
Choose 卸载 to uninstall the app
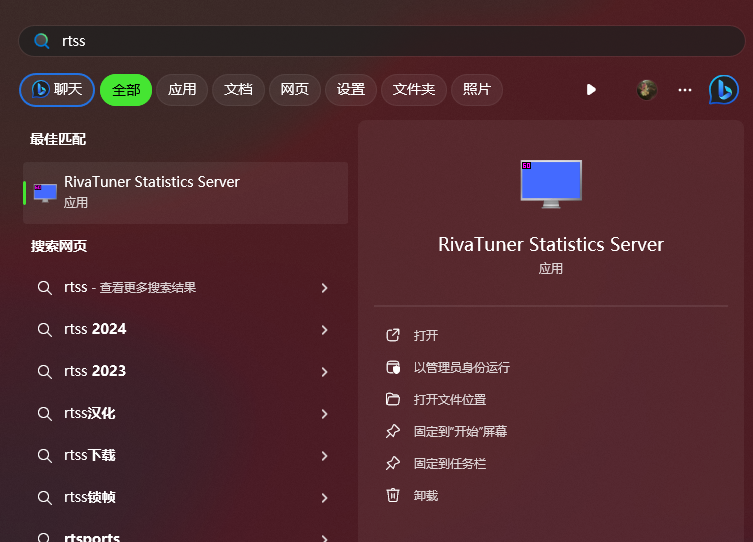click(x=425, y=495)
